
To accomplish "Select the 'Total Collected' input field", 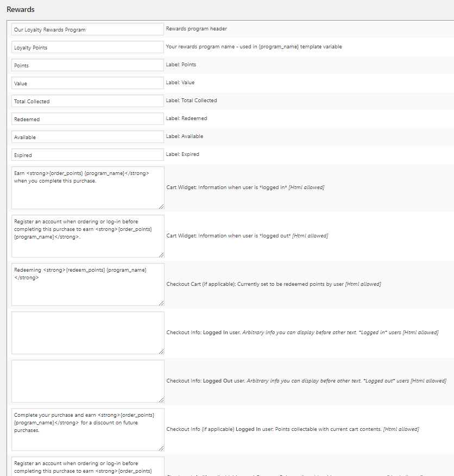I will [88, 101].
